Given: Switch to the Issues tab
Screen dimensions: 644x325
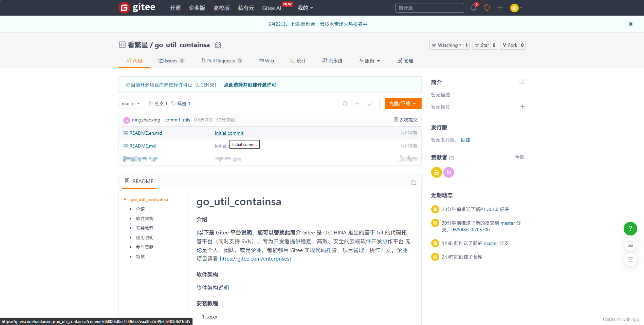Looking at the screenshot, I should coord(171,61).
